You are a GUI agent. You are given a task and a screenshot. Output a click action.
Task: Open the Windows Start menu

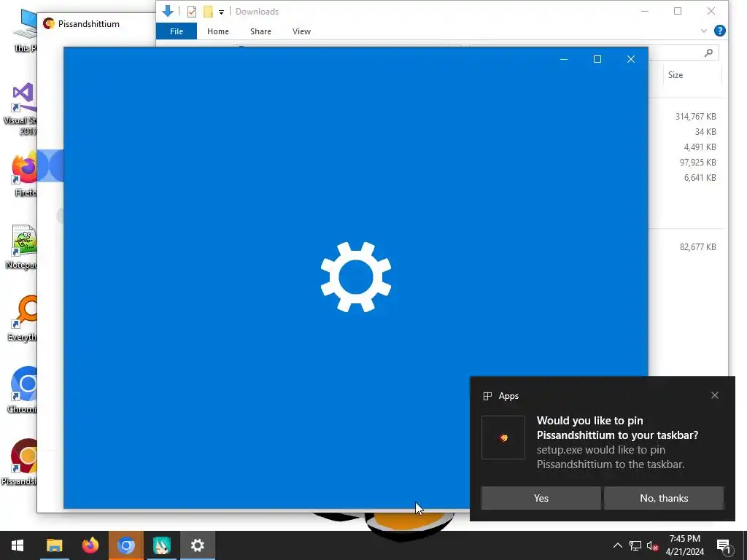click(18, 545)
